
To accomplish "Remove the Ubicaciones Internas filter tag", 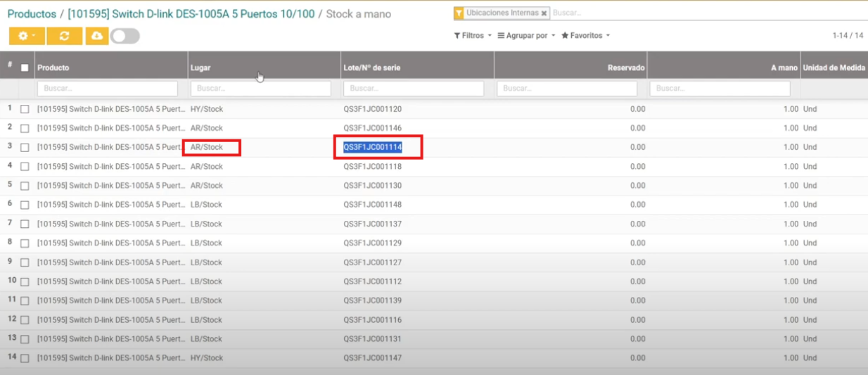I will pyautogui.click(x=544, y=13).
